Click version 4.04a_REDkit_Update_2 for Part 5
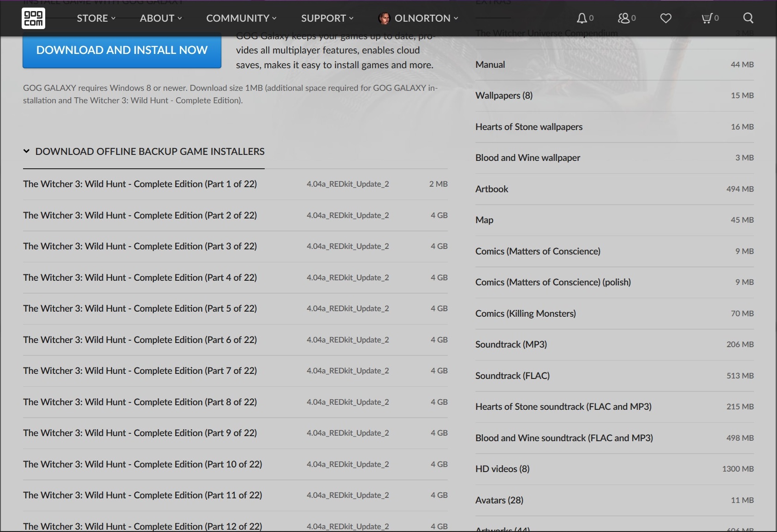The image size is (777, 532). pyautogui.click(x=348, y=308)
